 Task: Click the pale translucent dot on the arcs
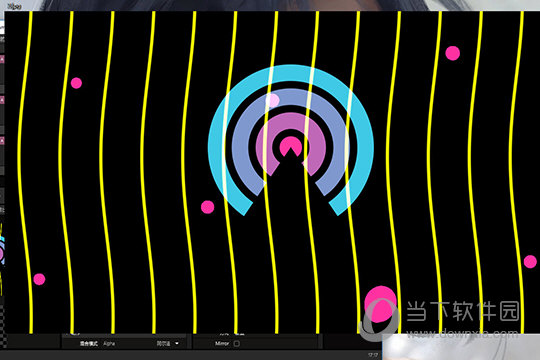pos(272,101)
